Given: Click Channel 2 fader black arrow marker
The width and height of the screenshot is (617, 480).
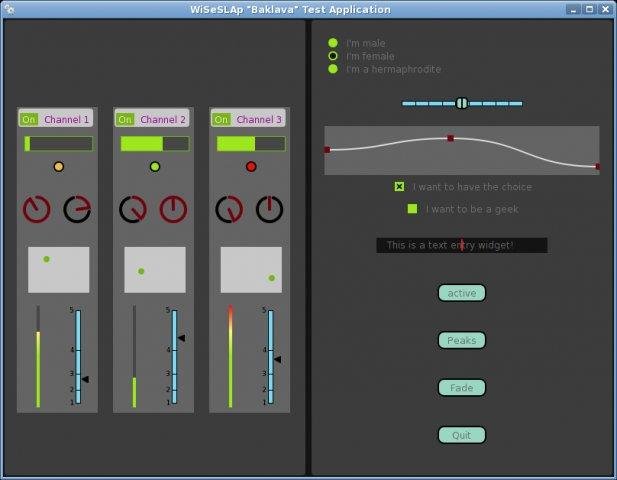Looking at the screenshot, I should coord(181,338).
